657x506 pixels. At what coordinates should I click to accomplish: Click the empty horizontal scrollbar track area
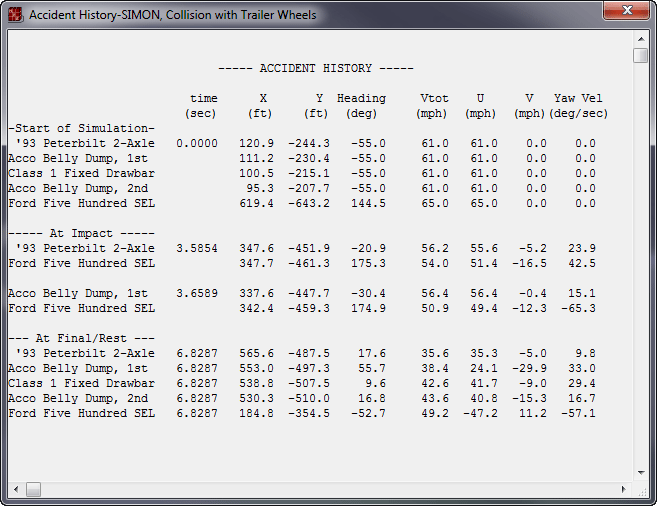[330, 489]
